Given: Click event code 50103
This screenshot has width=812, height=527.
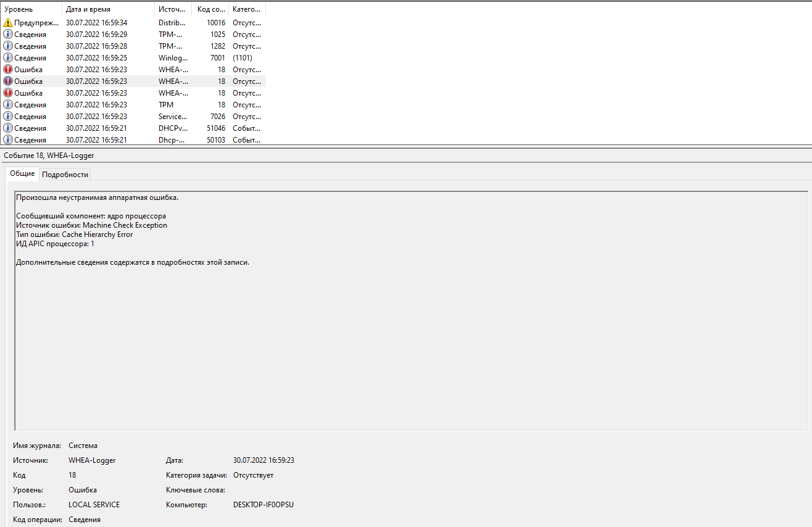Looking at the screenshot, I should coord(216,140).
